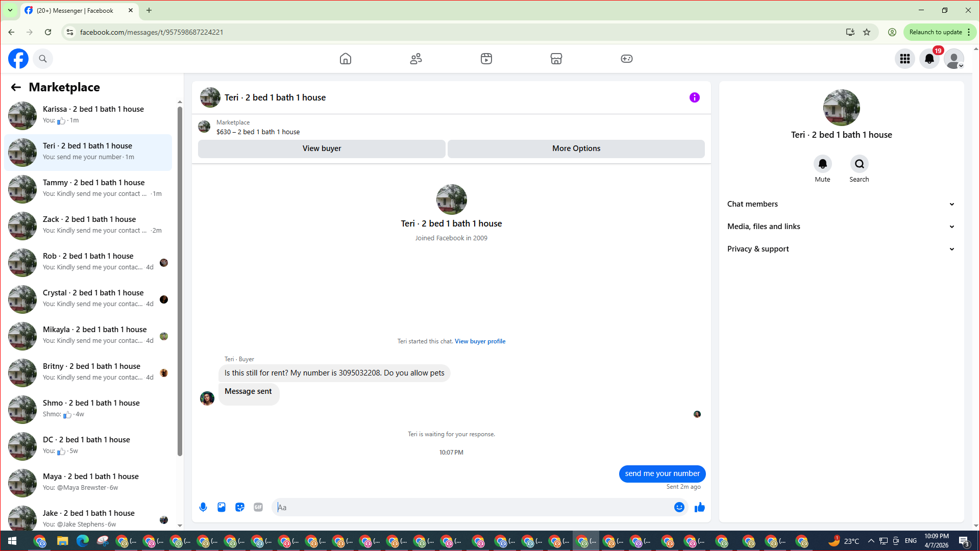
Task: Open the Video/Reels icon in top navigation
Action: click(x=486, y=59)
